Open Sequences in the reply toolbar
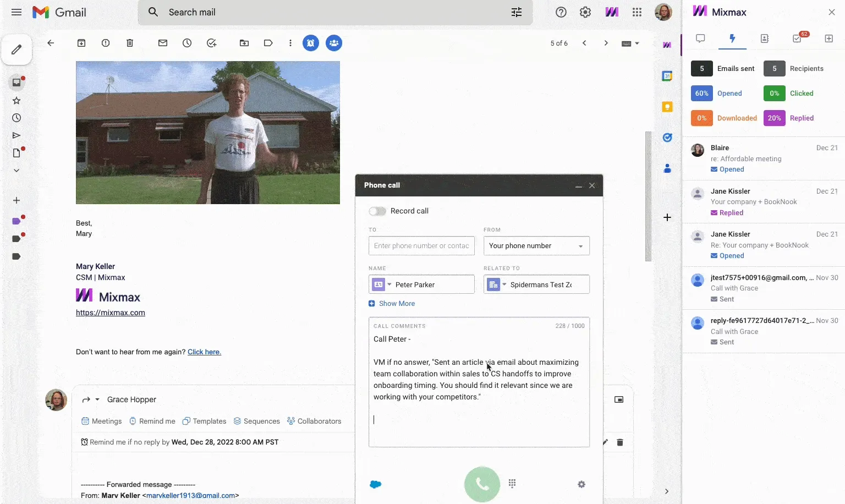The image size is (845, 504). tap(256, 421)
